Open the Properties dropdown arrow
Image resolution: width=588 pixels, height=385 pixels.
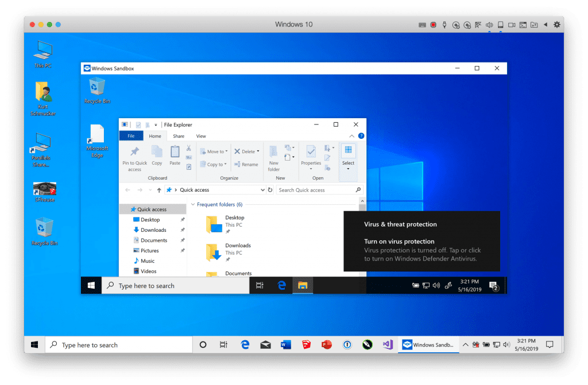click(311, 169)
